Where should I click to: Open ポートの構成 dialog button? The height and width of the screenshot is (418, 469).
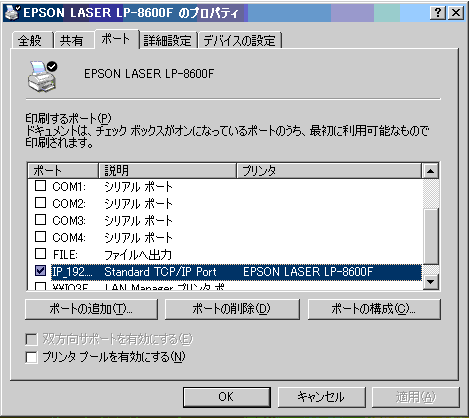(374, 309)
